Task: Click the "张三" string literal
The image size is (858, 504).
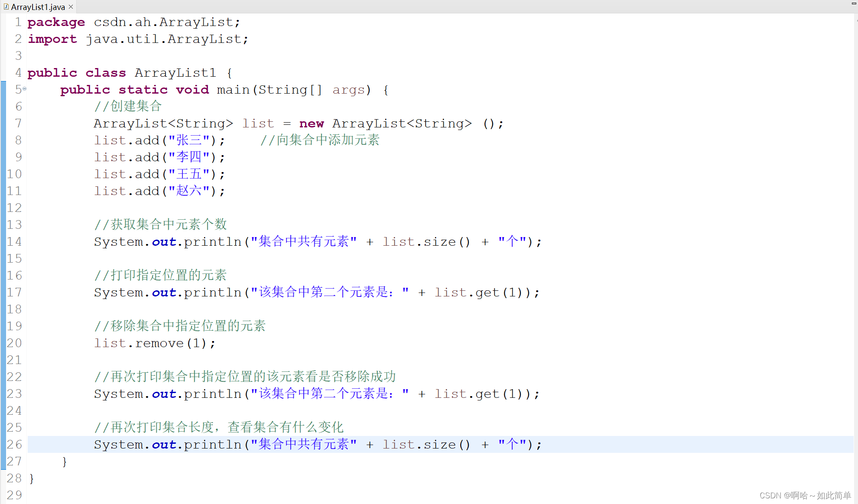Action: pos(189,140)
